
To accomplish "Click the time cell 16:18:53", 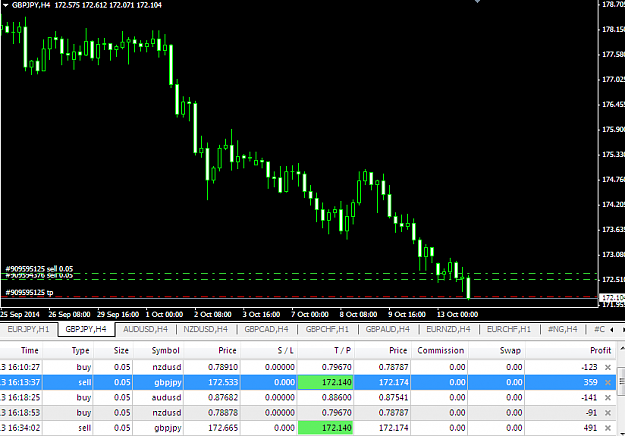I will (x=21, y=412).
